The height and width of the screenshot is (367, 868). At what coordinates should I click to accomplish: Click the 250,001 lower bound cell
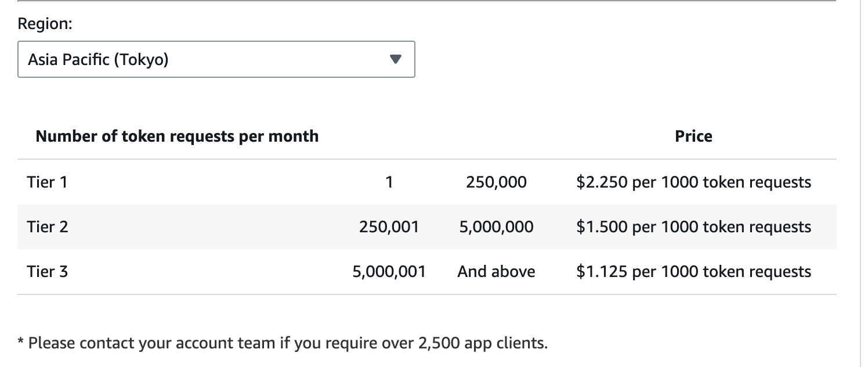click(389, 226)
